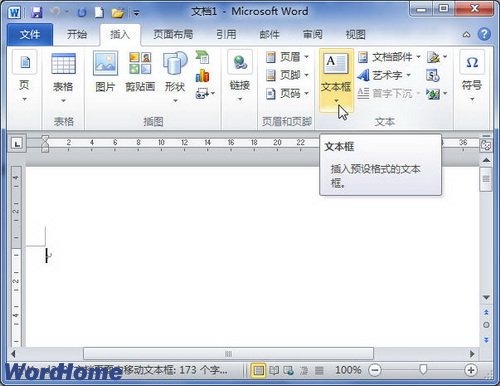Minimize the ribbon with the caret icon
Image resolution: width=500 pixels, height=386 pixels.
(467, 34)
